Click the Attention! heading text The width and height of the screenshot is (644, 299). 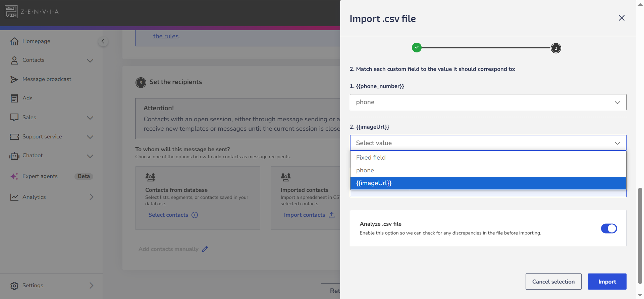[159, 108]
